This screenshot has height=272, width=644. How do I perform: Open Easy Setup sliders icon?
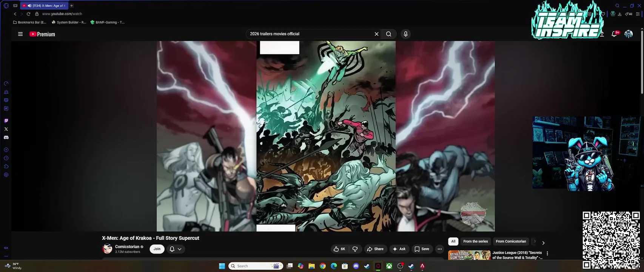(638, 14)
